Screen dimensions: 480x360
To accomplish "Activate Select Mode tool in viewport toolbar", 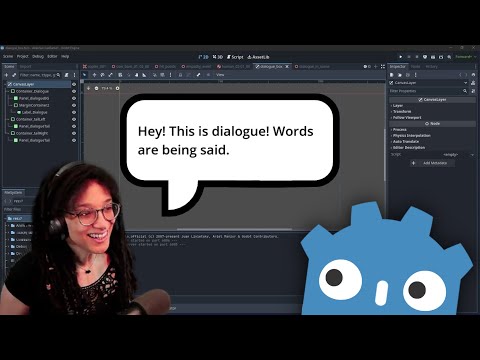I will (x=85, y=75).
